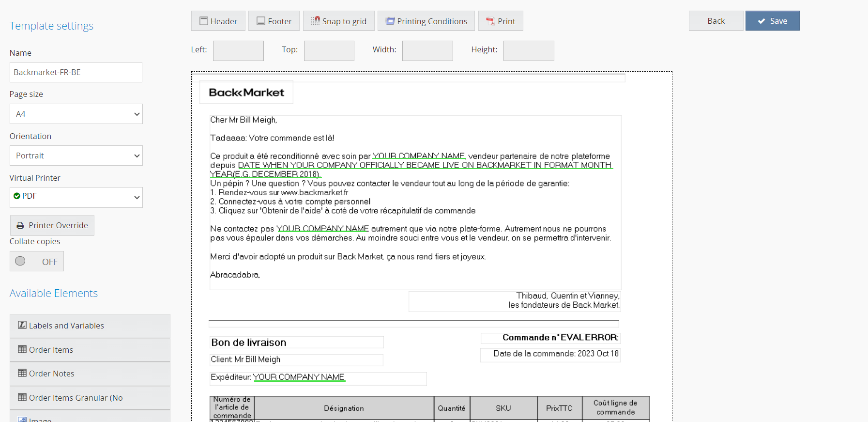
Task: Click the template Name input field
Action: click(76, 72)
